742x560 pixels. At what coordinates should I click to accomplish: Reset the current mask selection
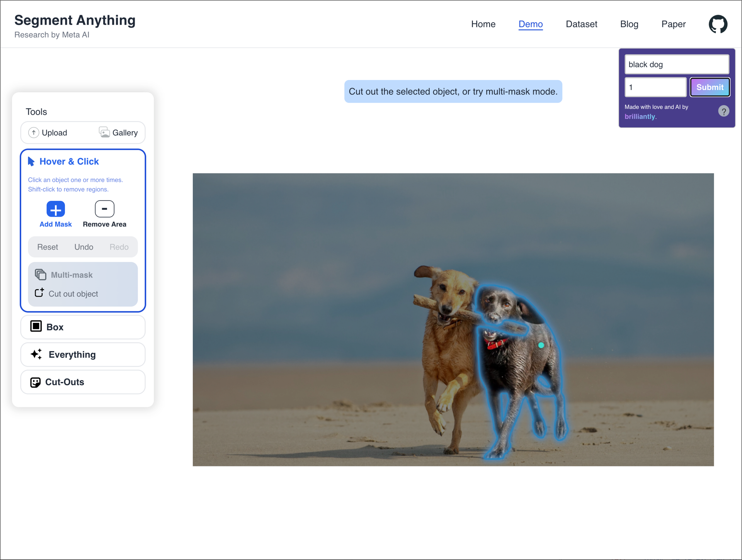pyautogui.click(x=48, y=247)
